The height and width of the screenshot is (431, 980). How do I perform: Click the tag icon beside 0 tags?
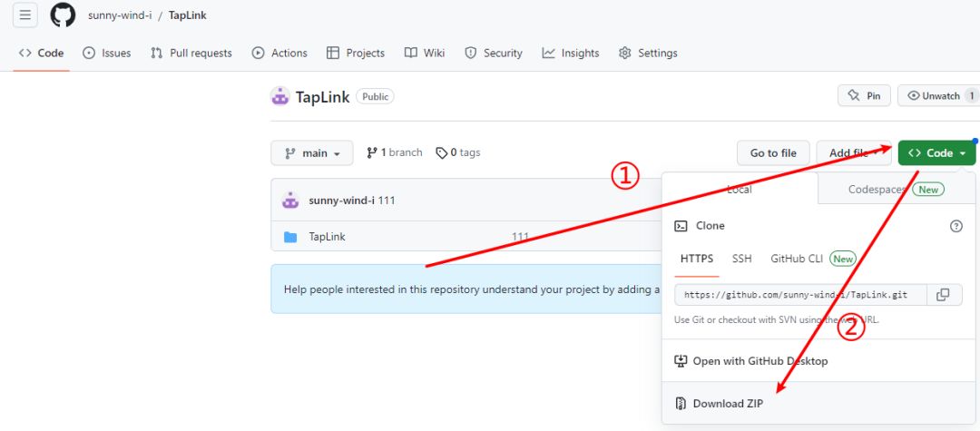(442, 153)
